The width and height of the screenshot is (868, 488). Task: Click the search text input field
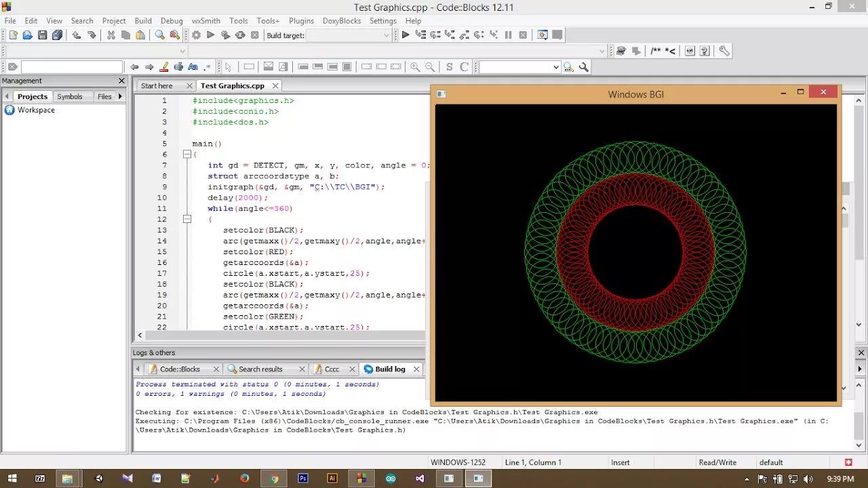click(x=72, y=67)
